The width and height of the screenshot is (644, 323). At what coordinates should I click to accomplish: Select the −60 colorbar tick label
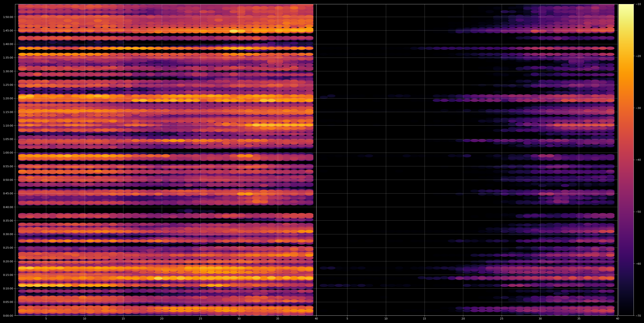point(638,264)
